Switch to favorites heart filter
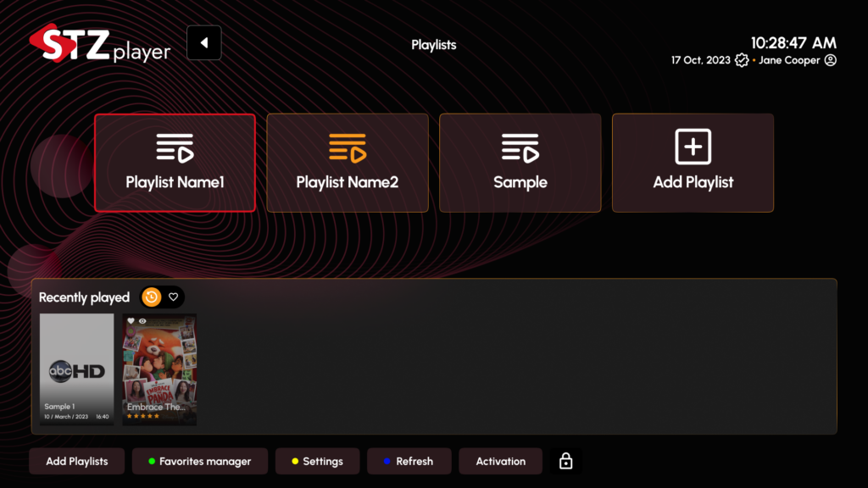 [x=173, y=297]
